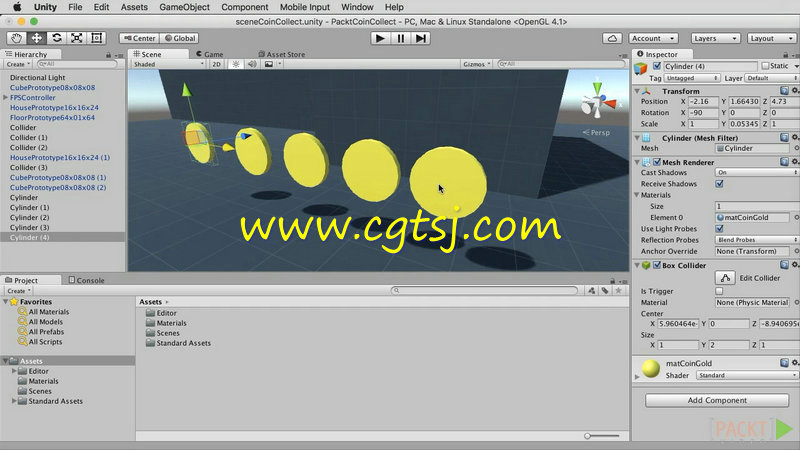Screen dimensions: 800x450
Task: Open the Cloud services button
Action: point(612,38)
